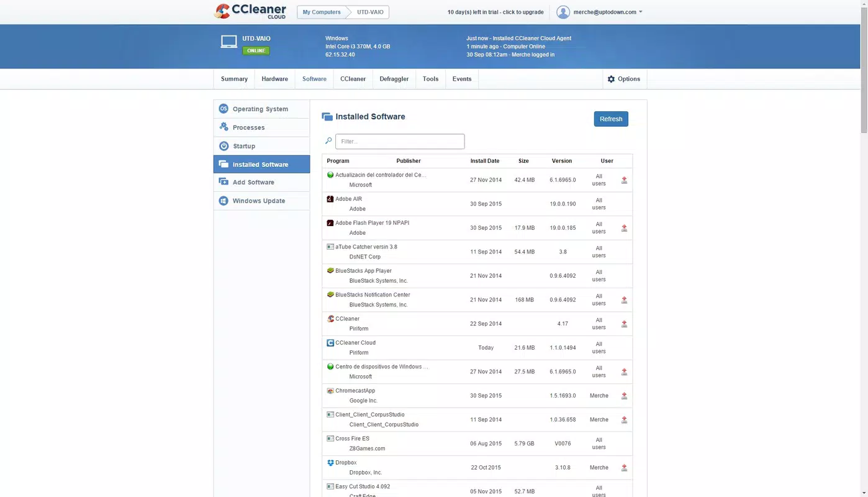Screen dimensions: 868x497
Task: Click the Refresh button
Action: (611, 119)
